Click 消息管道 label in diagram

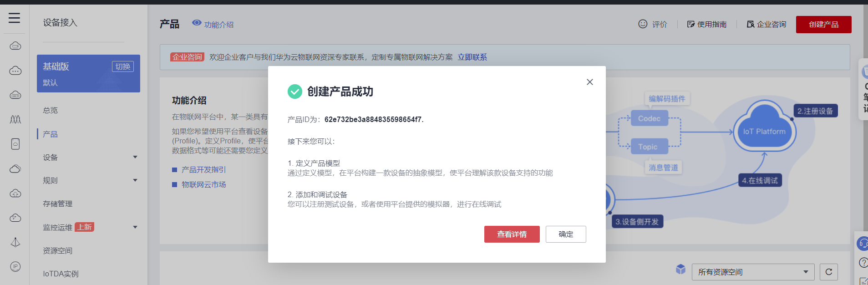pyautogui.click(x=664, y=168)
